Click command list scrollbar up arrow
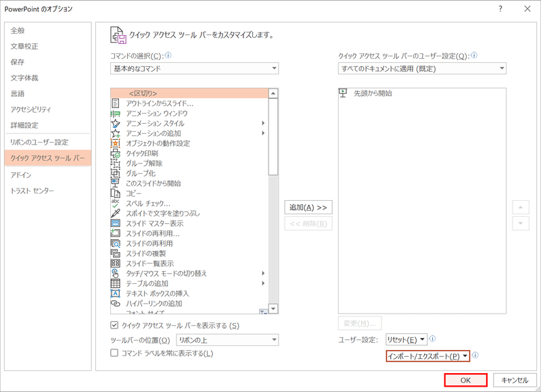The height and width of the screenshot is (392, 541). click(x=273, y=93)
